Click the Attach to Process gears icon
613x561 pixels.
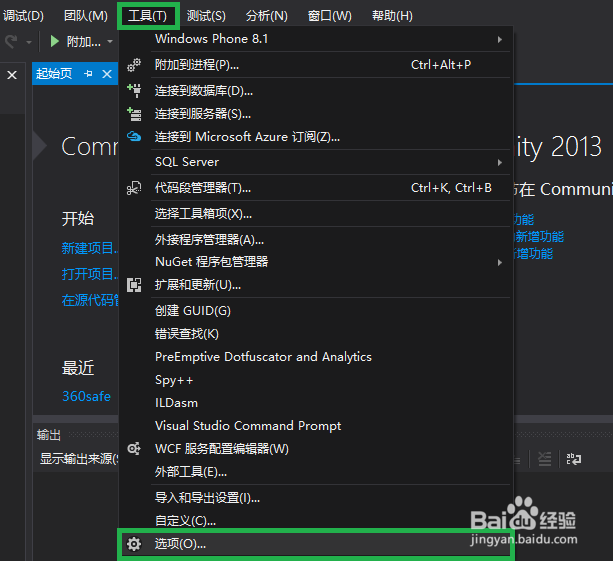tap(134, 65)
